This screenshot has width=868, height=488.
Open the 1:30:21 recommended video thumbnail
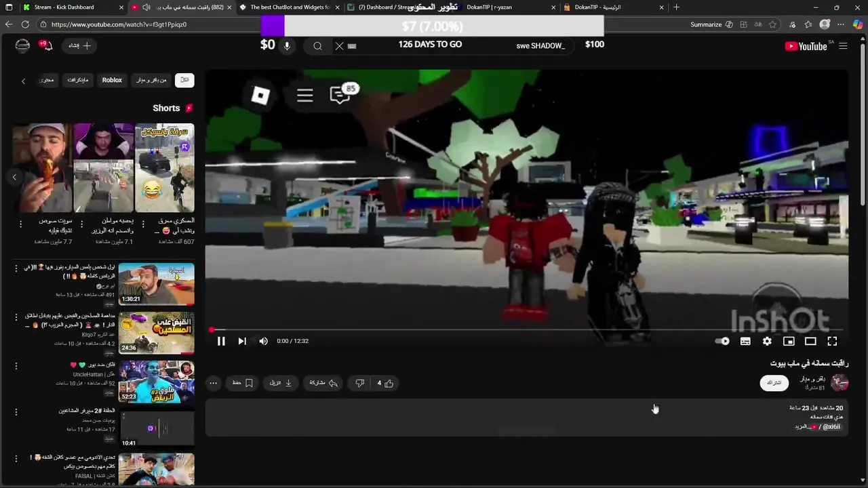[x=157, y=284]
